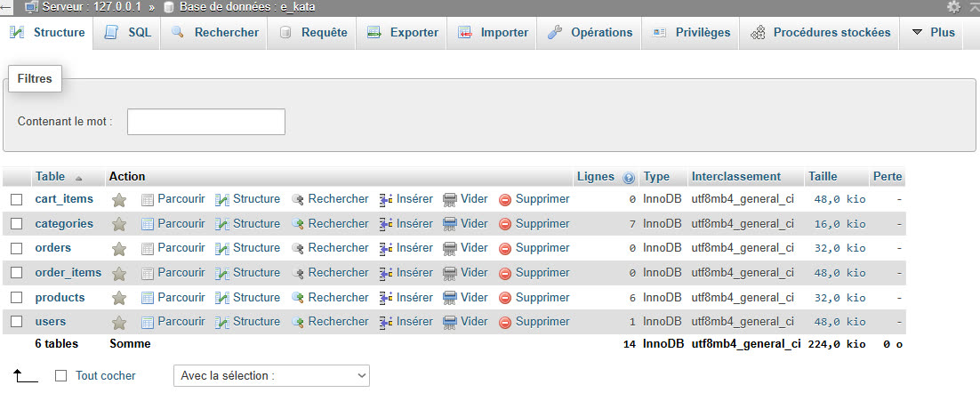Focus the 'Contenant le mot' filter field

[x=206, y=122]
